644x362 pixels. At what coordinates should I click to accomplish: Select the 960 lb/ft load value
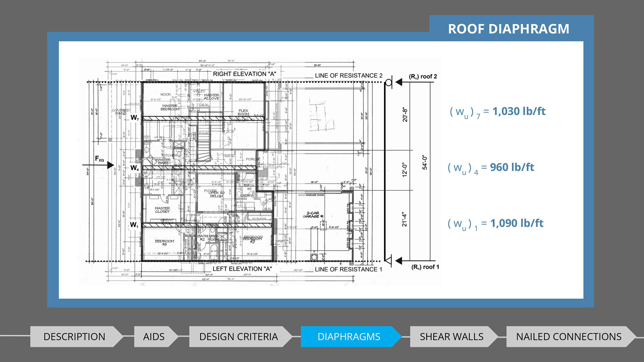(512, 167)
